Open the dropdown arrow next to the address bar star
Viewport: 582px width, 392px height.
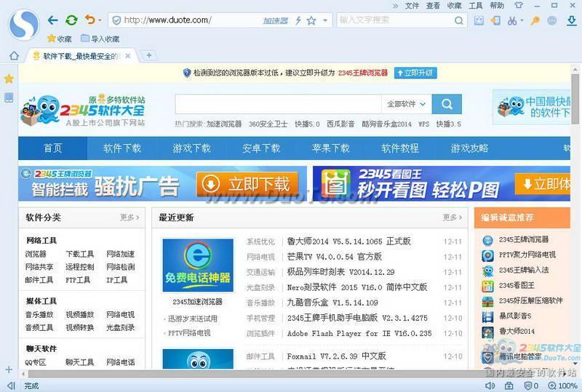pyautogui.click(x=325, y=20)
